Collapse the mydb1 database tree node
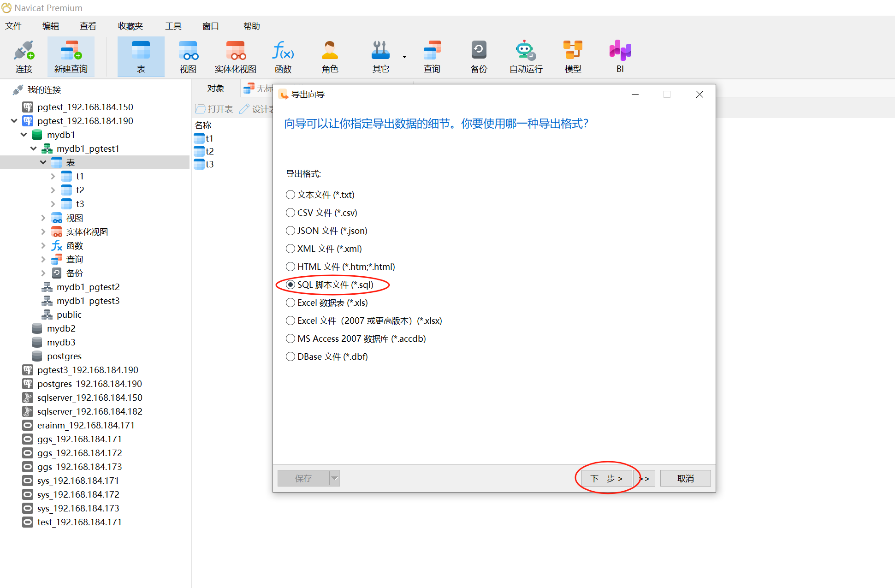The width and height of the screenshot is (895, 588). click(x=24, y=135)
